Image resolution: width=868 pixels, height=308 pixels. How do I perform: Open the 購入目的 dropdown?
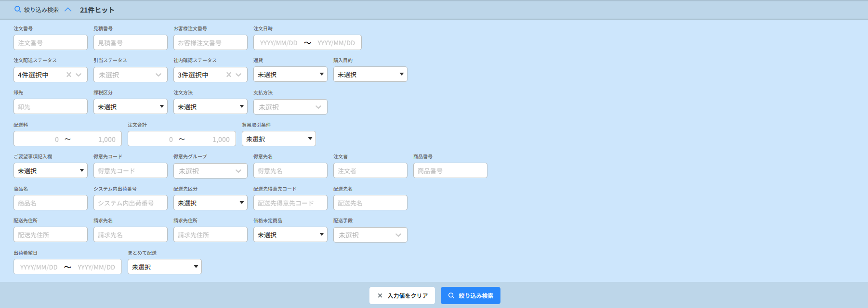pyautogui.click(x=370, y=75)
